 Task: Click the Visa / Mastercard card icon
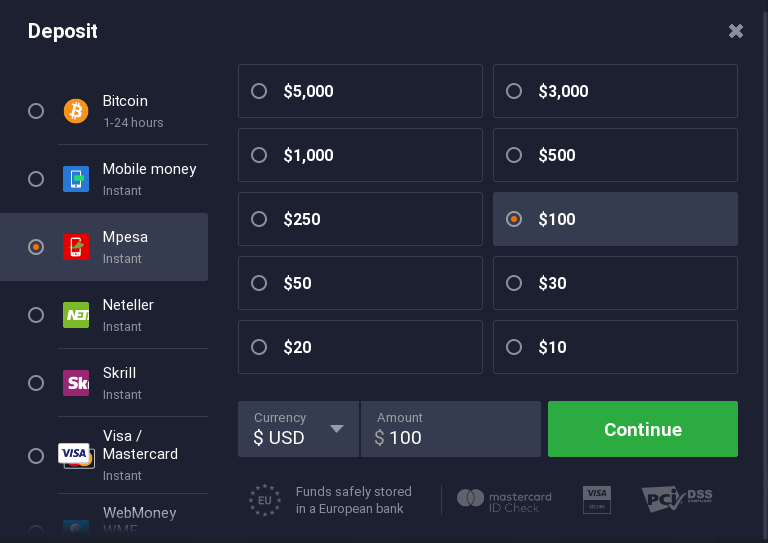click(x=75, y=455)
